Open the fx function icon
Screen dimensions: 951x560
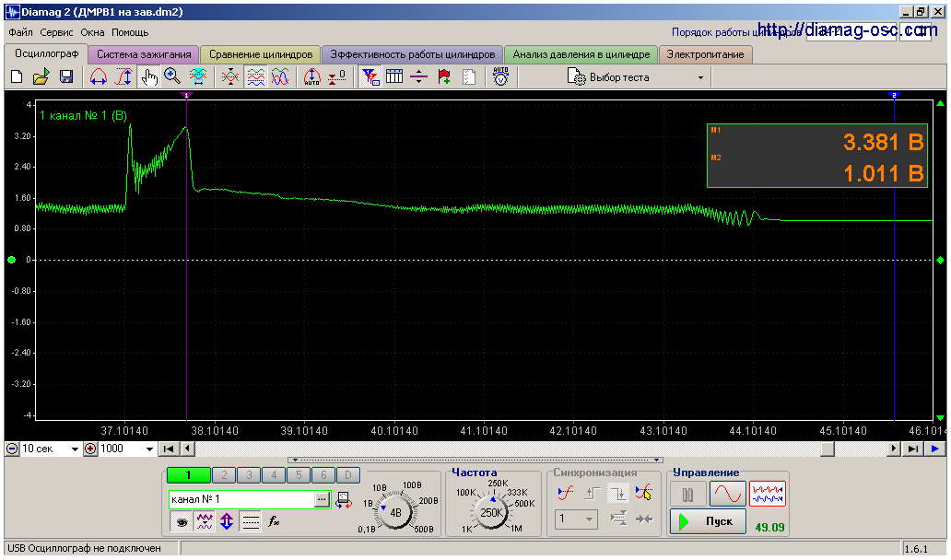click(274, 521)
